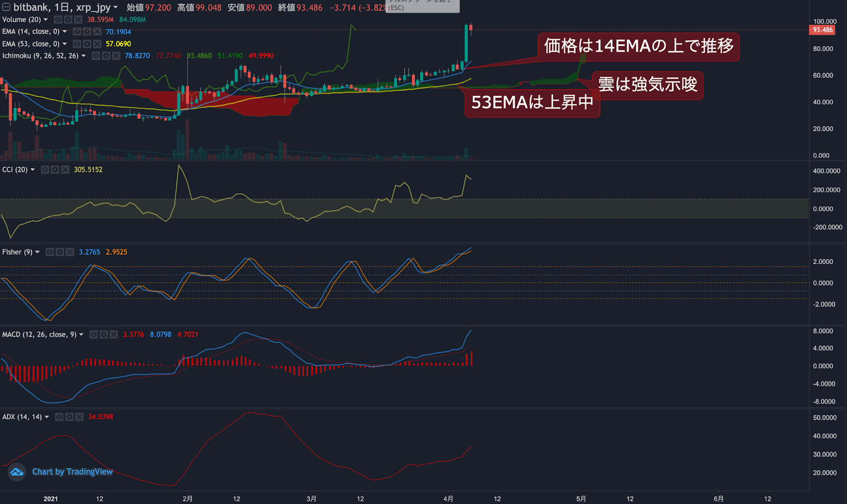Open the CCI (20) dropdown arrow
847x504 pixels.
pos(33,169)
